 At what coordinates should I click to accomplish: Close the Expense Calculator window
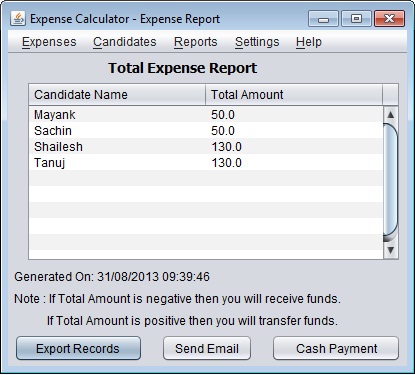point(389,19)
